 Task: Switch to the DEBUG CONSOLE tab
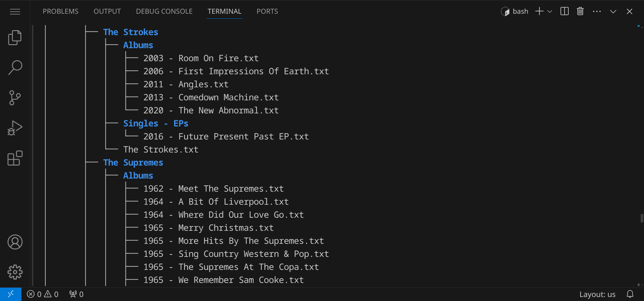[164, 11]
